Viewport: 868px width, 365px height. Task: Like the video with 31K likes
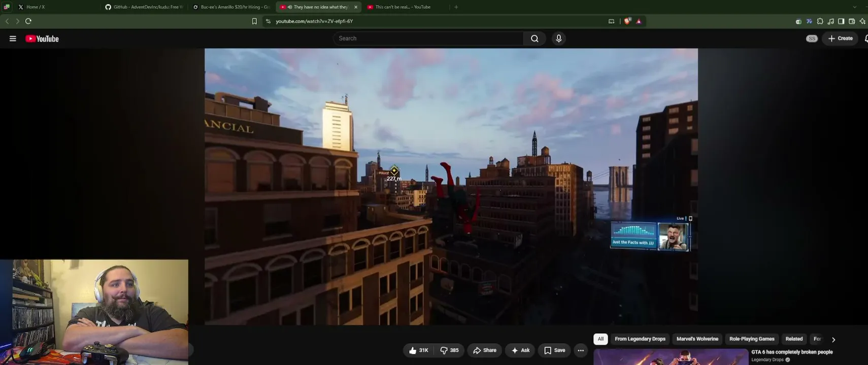pos(419,350)
